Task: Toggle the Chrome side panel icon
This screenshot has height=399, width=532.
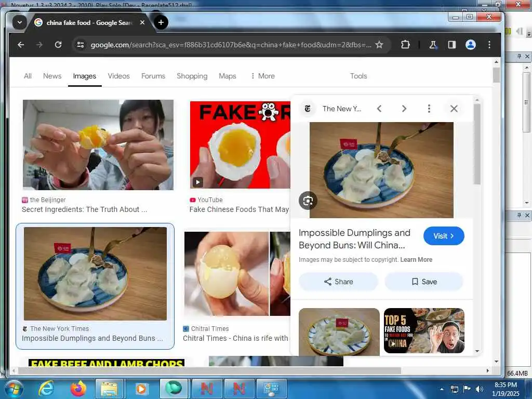Action: (451, 45)
